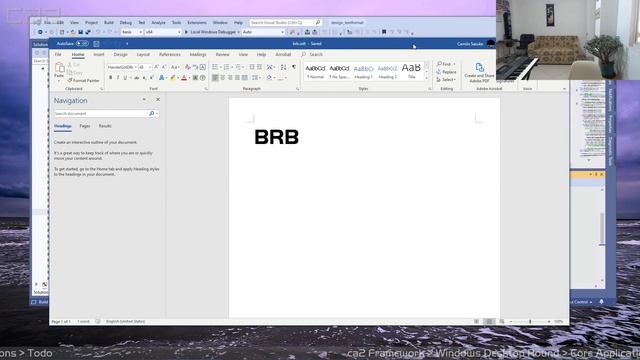Apply the Normal style
Viewport: 640px width, 360px height.
coord(316,71)
